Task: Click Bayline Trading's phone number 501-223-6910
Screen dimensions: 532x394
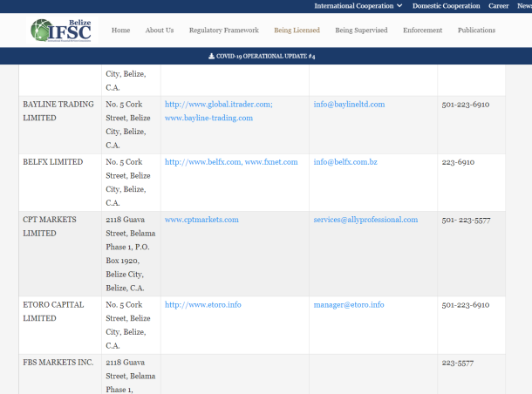Action: 466,105
